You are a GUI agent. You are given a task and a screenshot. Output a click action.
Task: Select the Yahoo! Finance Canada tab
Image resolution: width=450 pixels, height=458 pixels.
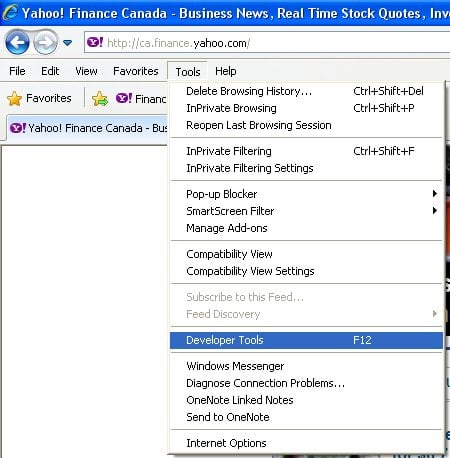88,128
